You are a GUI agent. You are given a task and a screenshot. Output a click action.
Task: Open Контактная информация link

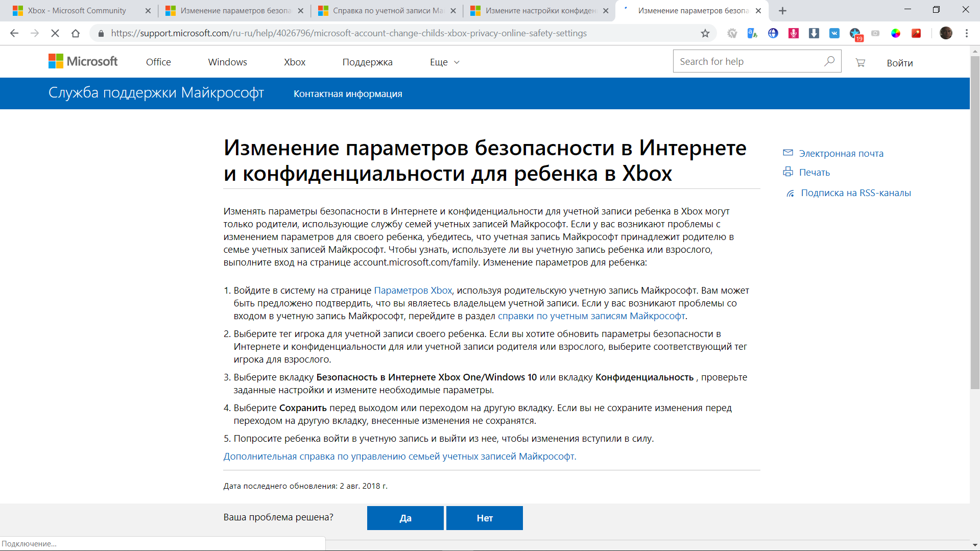348,94
